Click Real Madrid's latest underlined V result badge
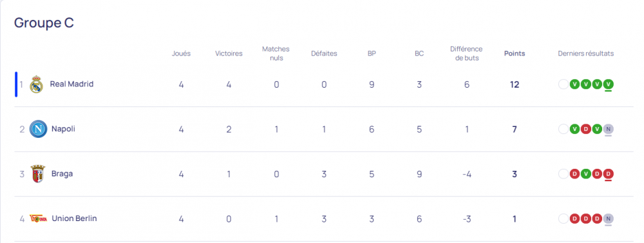Viewport: 644px width, 243px height. point(609,84)
